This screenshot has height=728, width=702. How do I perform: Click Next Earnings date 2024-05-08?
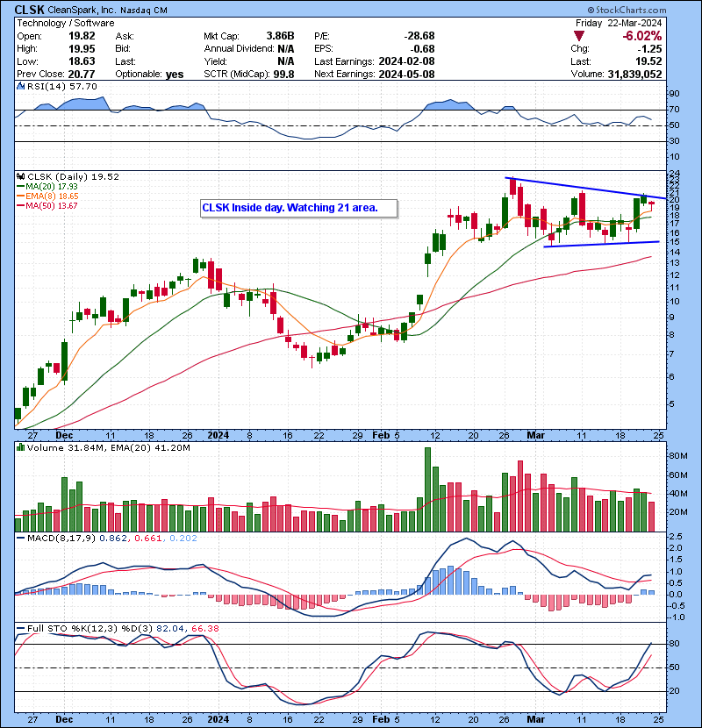coord(406,75)
